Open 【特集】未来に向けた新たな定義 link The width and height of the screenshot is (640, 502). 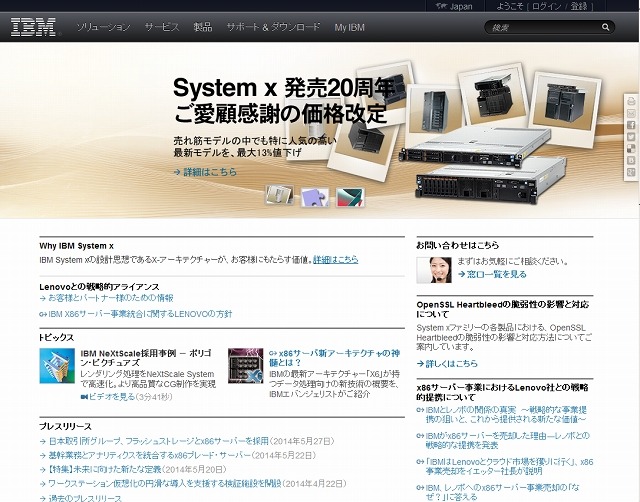click(x=105, y=469)
